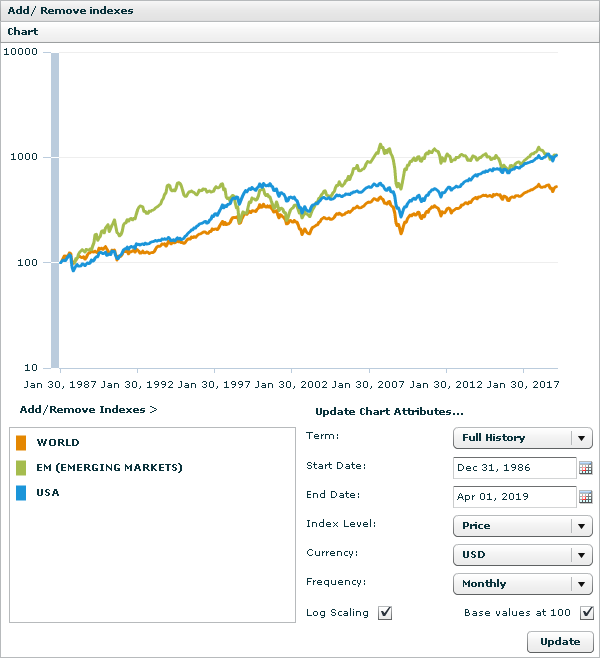
Task: Open the Start Date calendar picker icon
Action: pyautogui.click(x=586, y=467)
